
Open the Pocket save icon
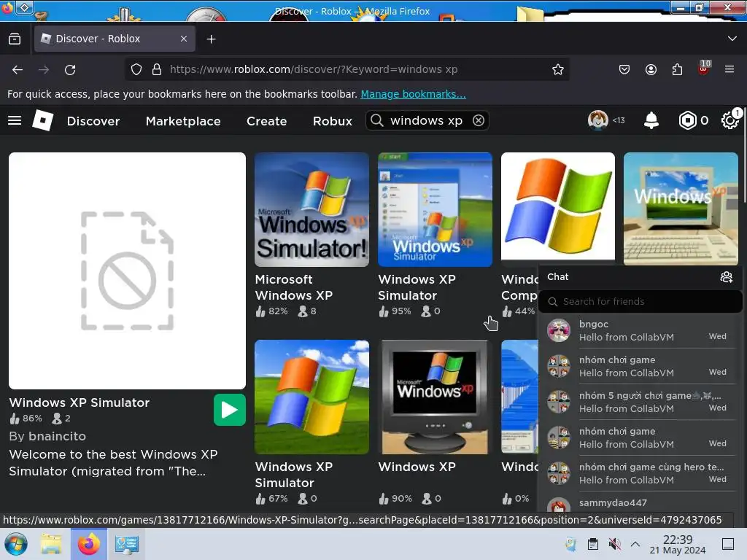coord(624,69)
